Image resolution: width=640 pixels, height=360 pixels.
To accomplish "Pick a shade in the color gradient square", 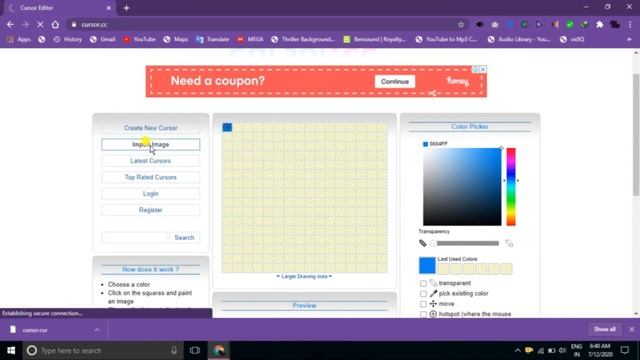I will (x=462, y=187).
